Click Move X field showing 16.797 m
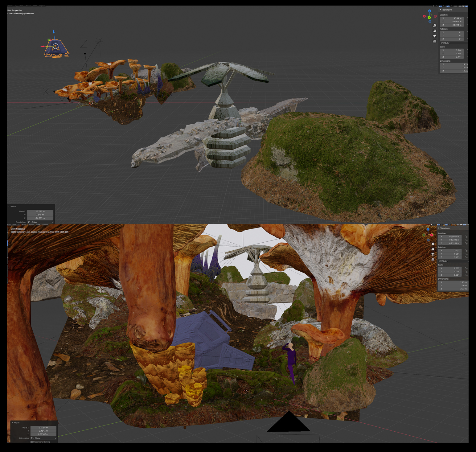This screenshot has width=476, height=452. click(x=40, y=212)
